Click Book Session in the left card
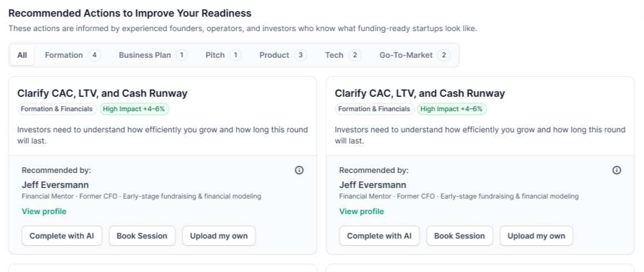The image size is (644, 272). click(x=142, y=236)
